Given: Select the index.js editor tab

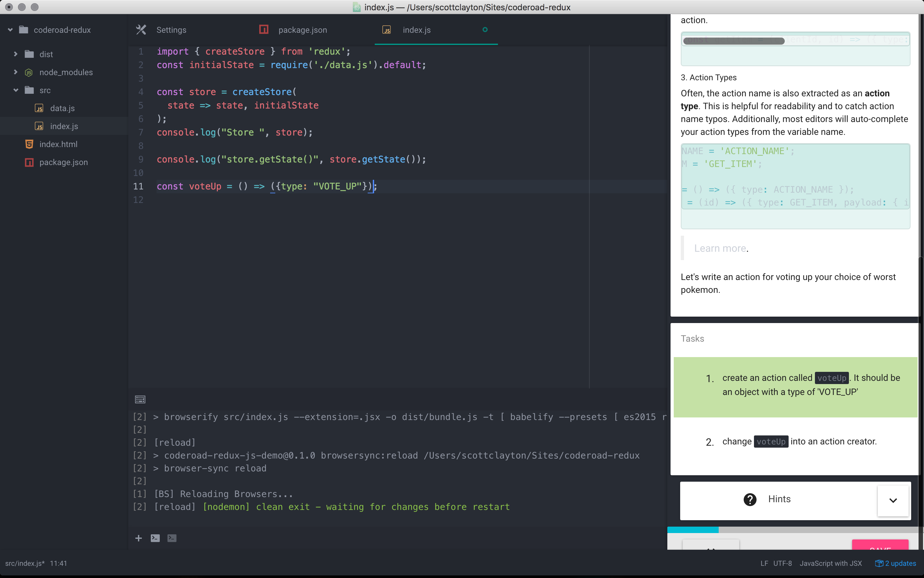Looking at the screenshot, I should (x=436, y=30).
